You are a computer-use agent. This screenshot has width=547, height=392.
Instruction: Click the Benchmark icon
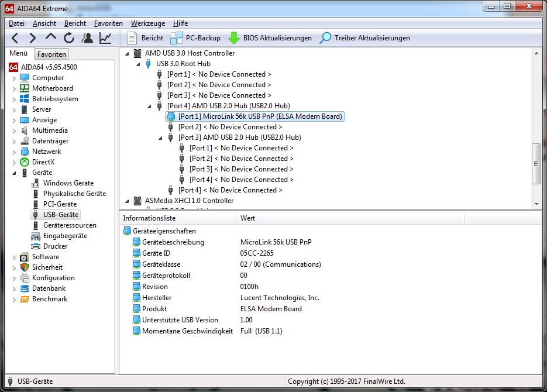[25, 299]
